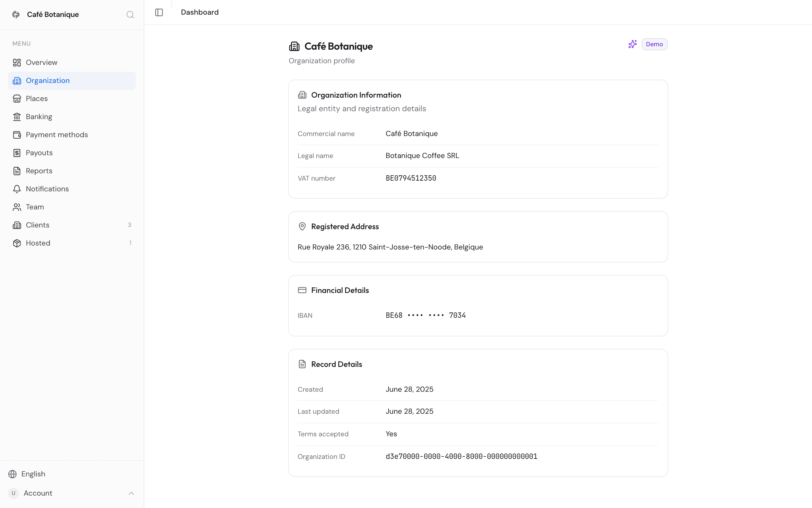Click the Organization ID value
This screenshot has height=508, width=812.
461,457
